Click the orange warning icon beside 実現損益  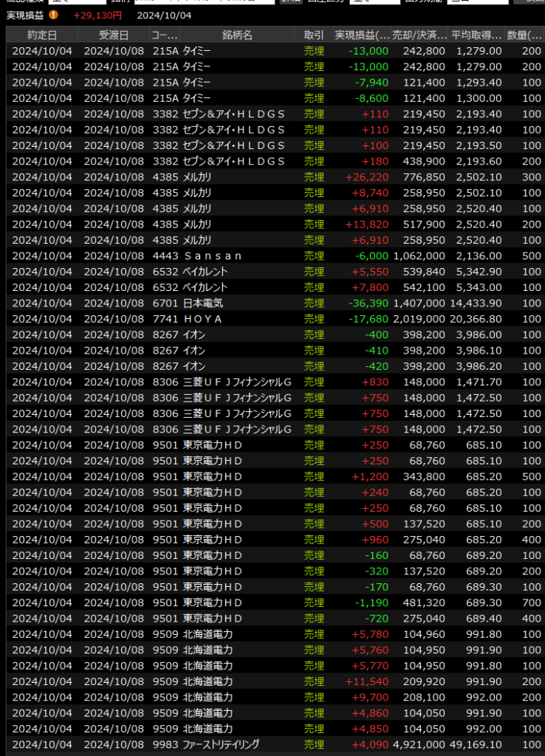click(x=54, y=15)
